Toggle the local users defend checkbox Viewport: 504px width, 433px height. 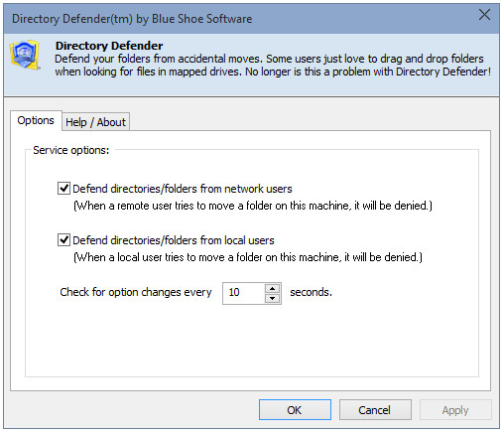(63, 240)
